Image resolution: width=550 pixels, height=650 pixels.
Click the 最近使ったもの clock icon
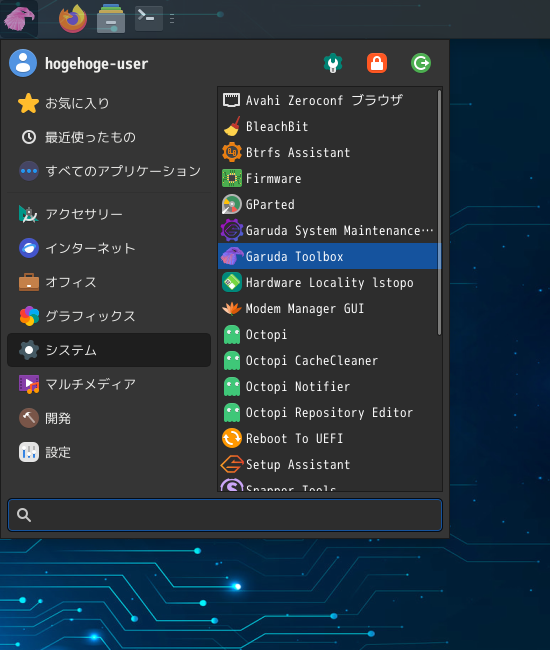[29, 137]
